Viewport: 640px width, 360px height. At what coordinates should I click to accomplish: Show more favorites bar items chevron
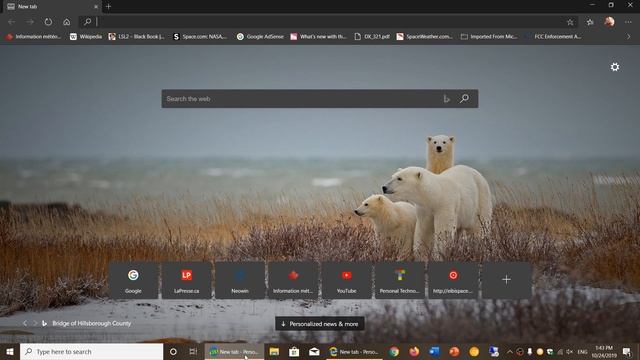coord(629,37)
